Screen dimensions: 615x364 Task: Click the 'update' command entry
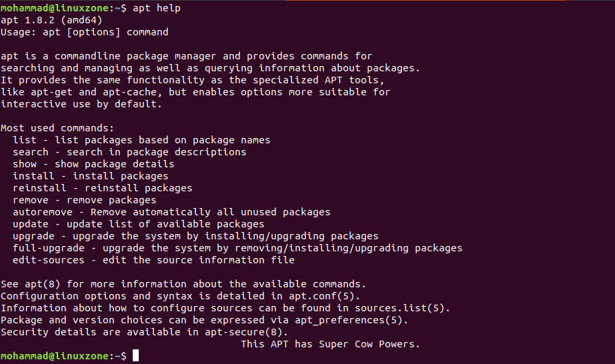[31, 224]
